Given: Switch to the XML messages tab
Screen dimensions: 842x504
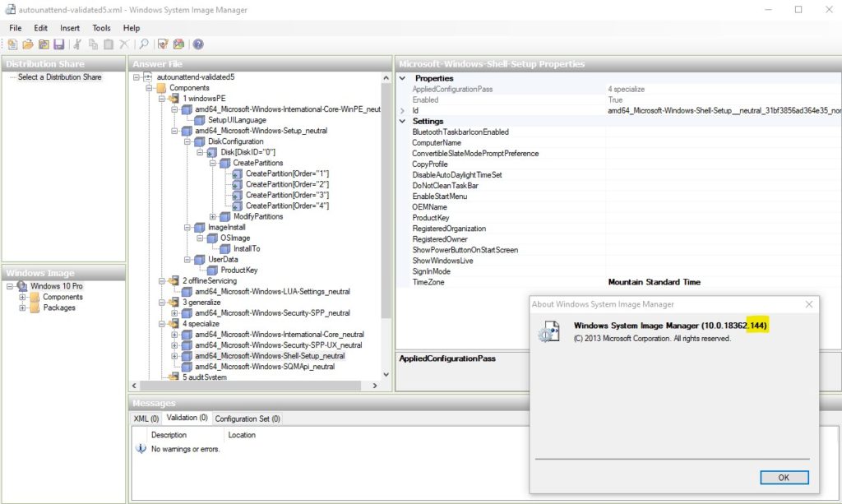Looking at the screenshot, I should (x=146, y=418).
